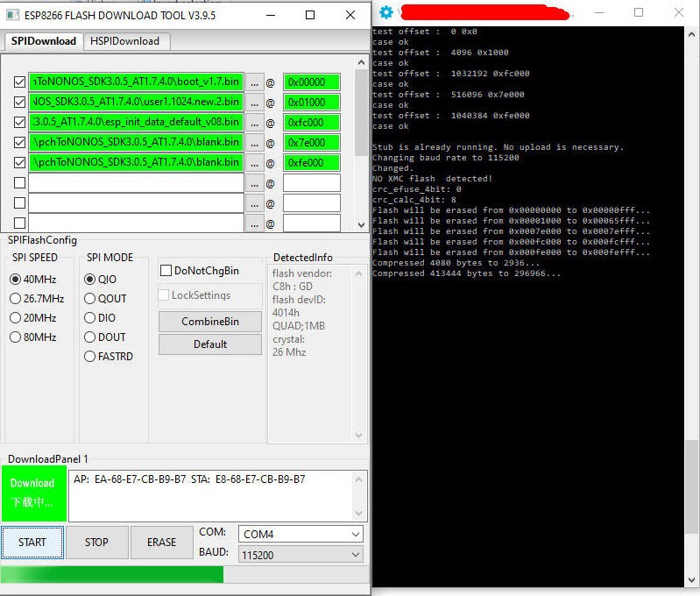Check the seventh empty file row checkbox

tap(19, 202)
